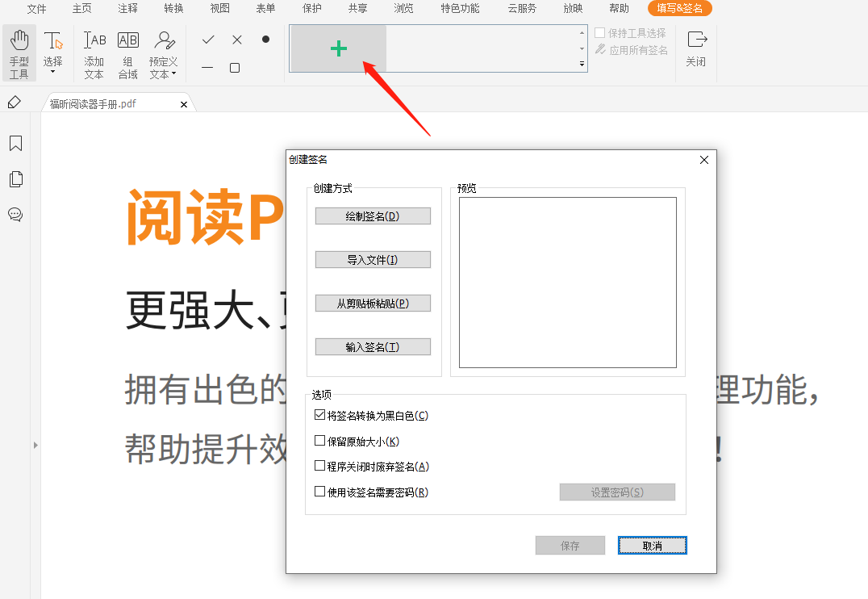The image size is (868, 599).
Task: Pick the filled dot symbol tool
Action: pyautogui.click(x=265, y=40)
